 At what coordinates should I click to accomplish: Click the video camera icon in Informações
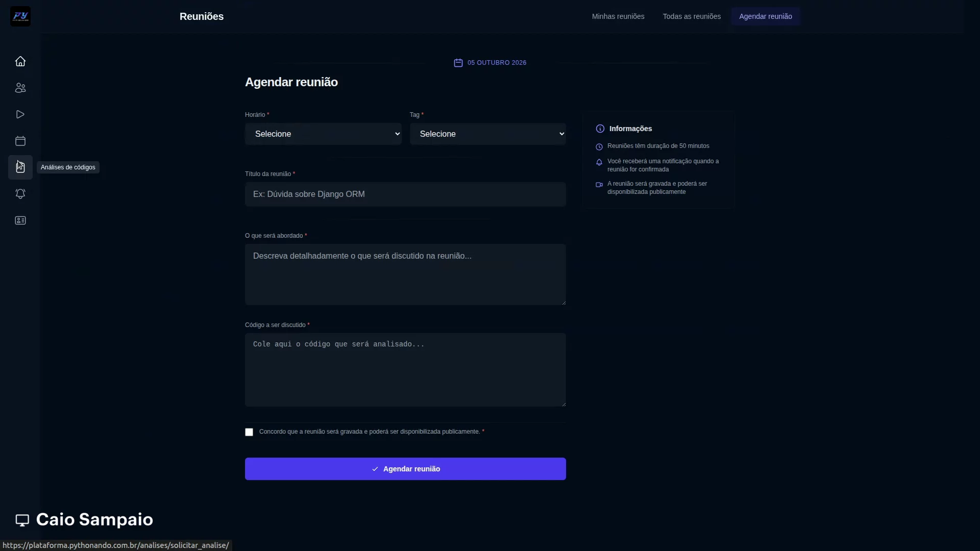click(599, 185)
